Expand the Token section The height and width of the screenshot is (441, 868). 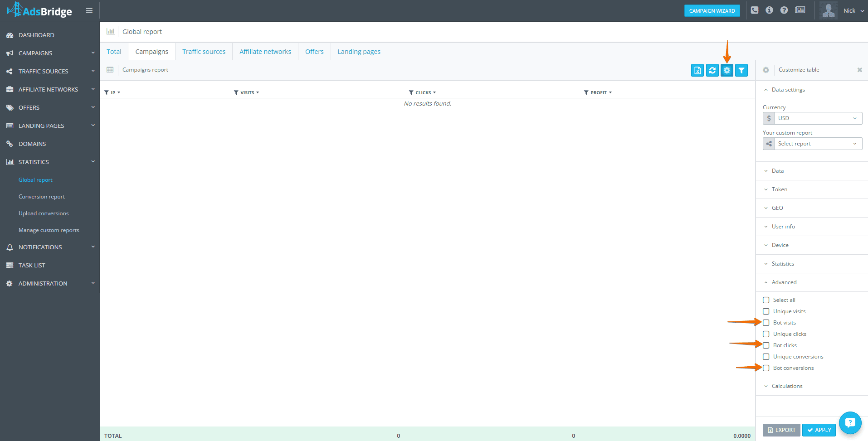(x=812, y=189)
